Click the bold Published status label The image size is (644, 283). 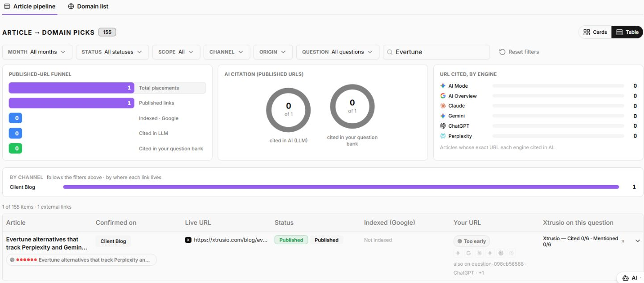(326, 240)
